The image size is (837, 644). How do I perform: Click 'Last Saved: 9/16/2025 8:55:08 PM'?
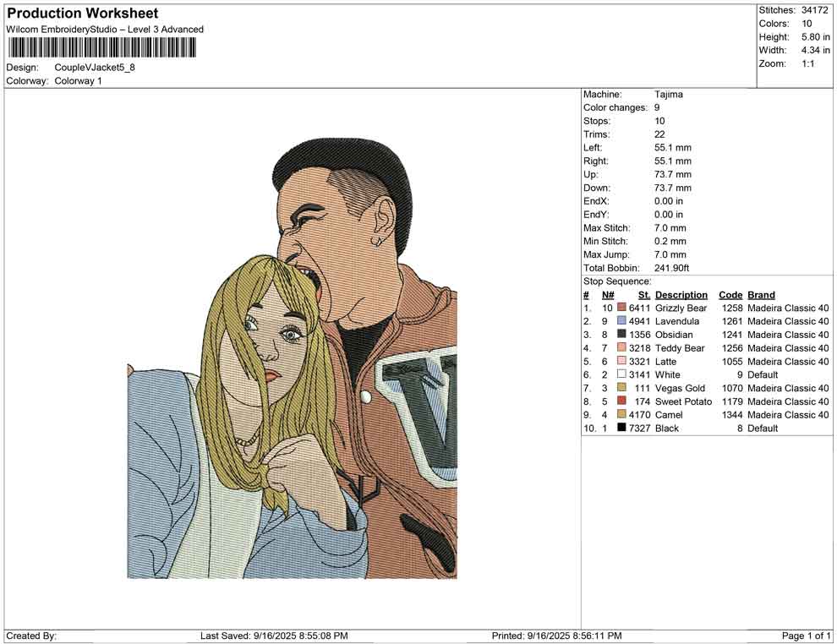pyautogui.click(x=274, y=636)
